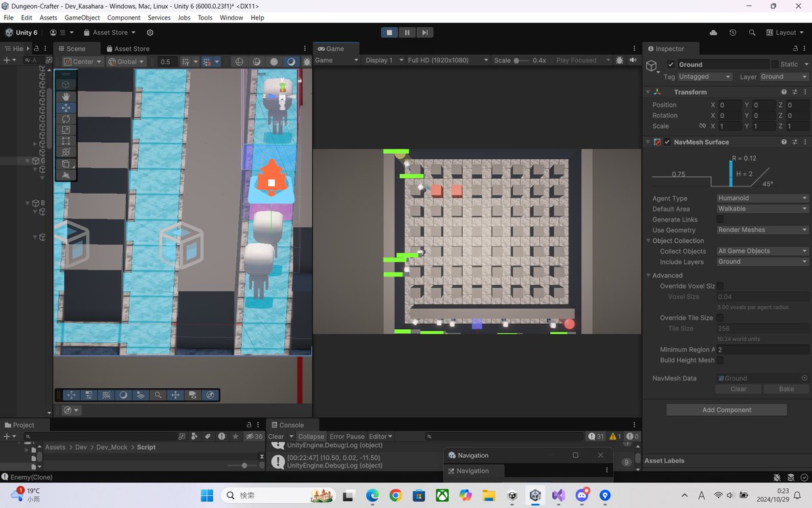The image size is (812, 508).
Task: Mute audio in Game view
Action: [x=633, y=60]
